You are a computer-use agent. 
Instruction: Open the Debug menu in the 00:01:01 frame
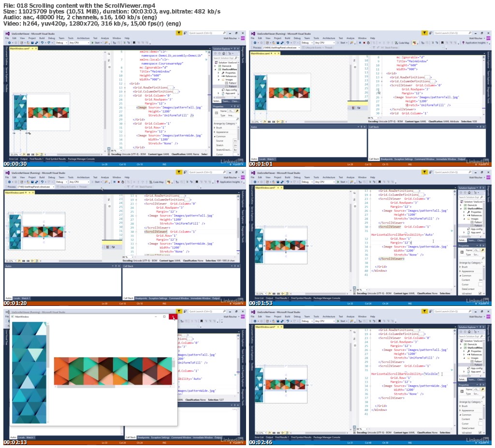coord(297,38)
